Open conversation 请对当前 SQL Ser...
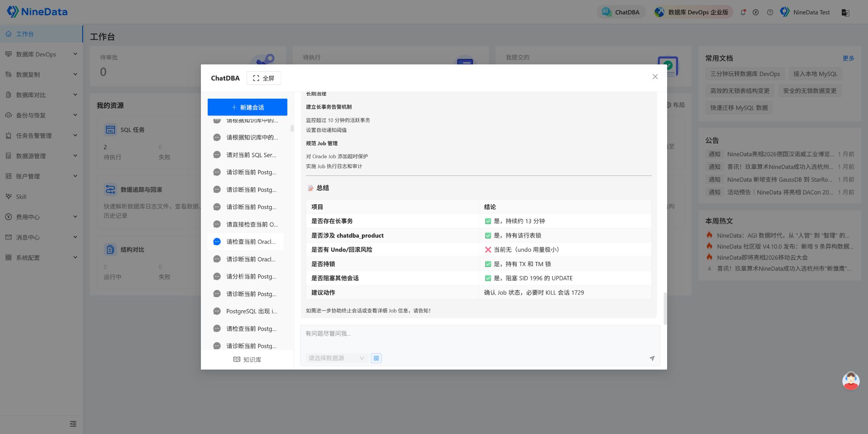868x434 pixels. point(246,155)
